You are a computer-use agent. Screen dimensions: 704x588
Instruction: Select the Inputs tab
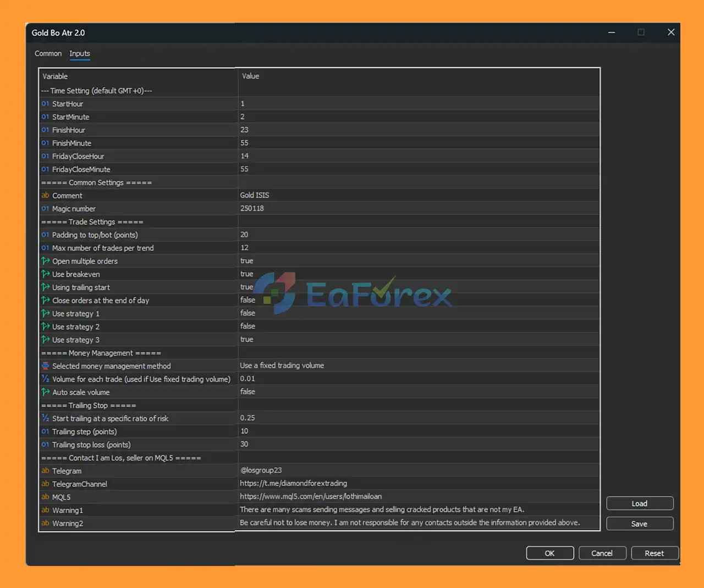(80, 54)
